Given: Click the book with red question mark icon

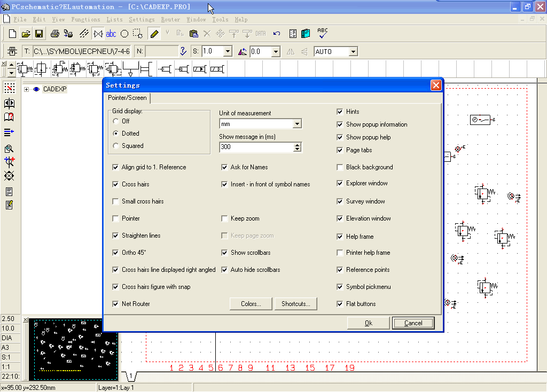Looking at the screenshot, I should pyautogui.click(x=9, y=117).
